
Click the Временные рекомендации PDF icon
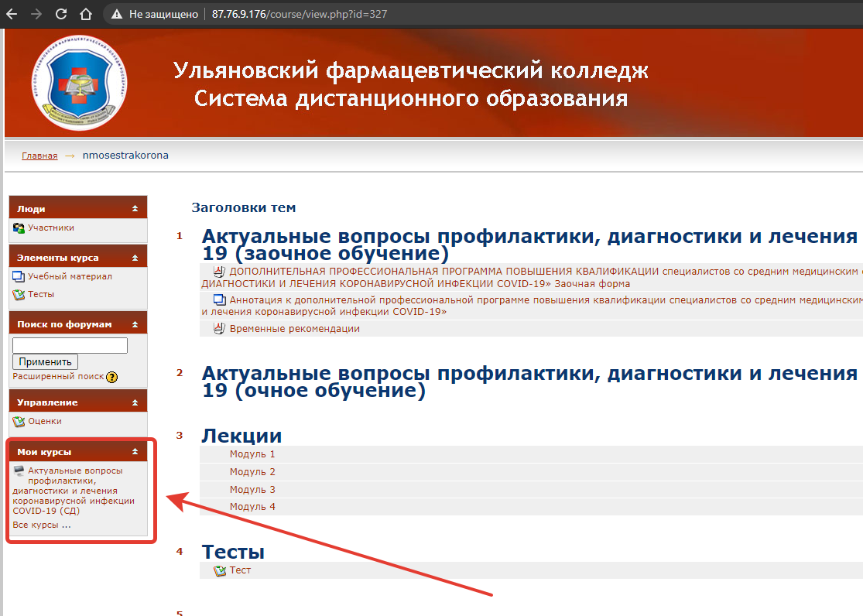(218, 329)
